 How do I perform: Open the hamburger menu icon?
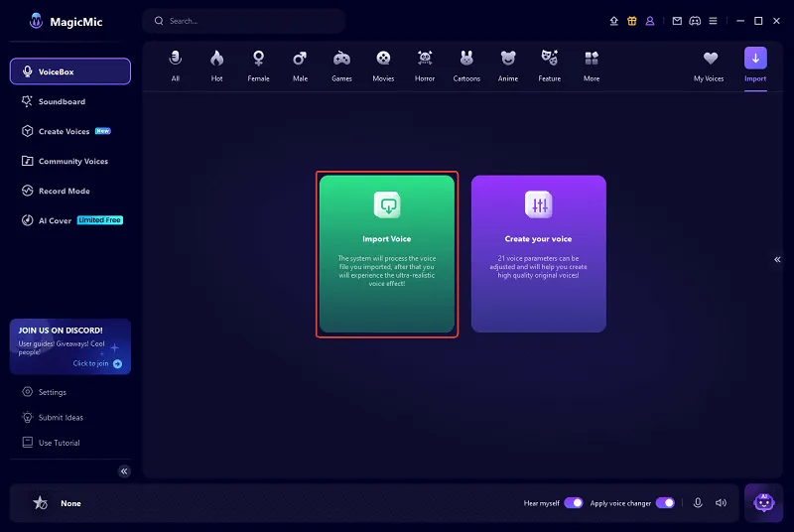click(713, 21)
